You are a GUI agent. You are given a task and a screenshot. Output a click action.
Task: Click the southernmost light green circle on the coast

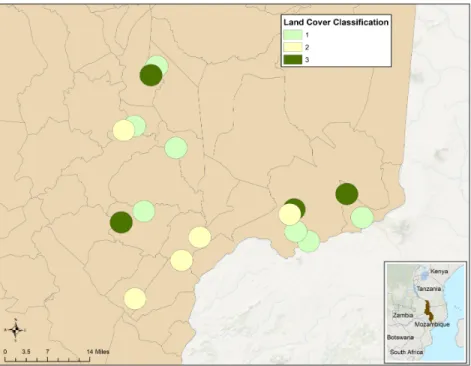[310, 242]
